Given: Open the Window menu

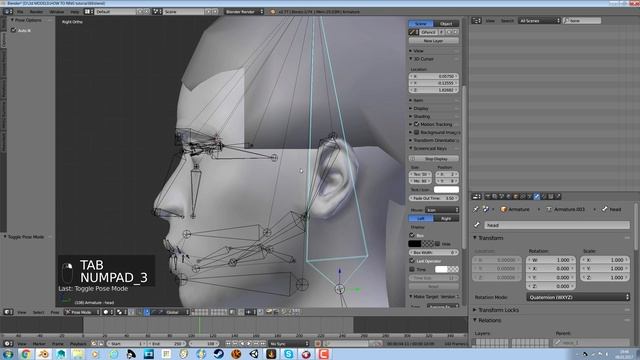Looking at the screenshot, I should click(57, 12).
